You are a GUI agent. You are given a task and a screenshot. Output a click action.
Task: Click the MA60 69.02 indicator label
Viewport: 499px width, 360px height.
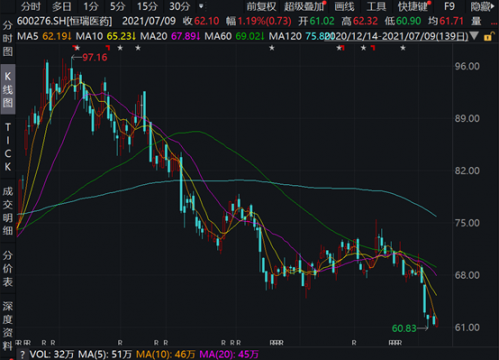[x=234, y=36]
